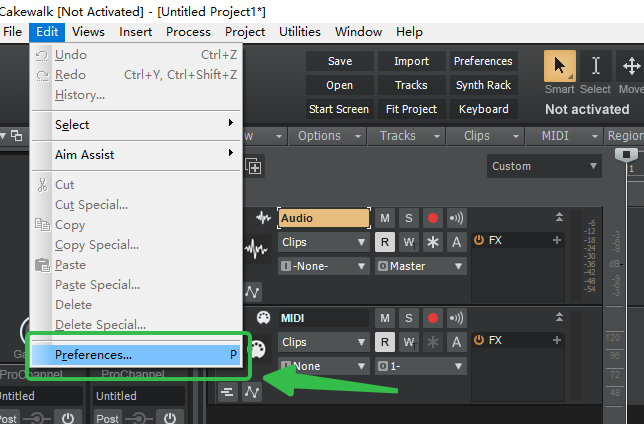Viewport: 644px width, 424px height.
Task: Click the dock window icon at left
Action: click(x=16, y=135)
